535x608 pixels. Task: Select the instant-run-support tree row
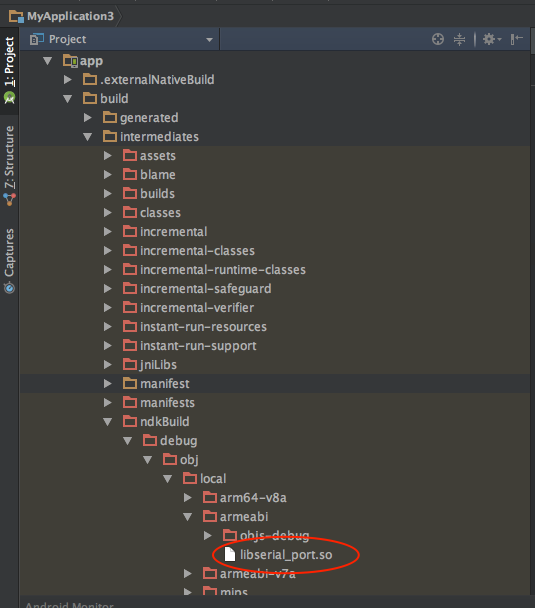point(275,346)
